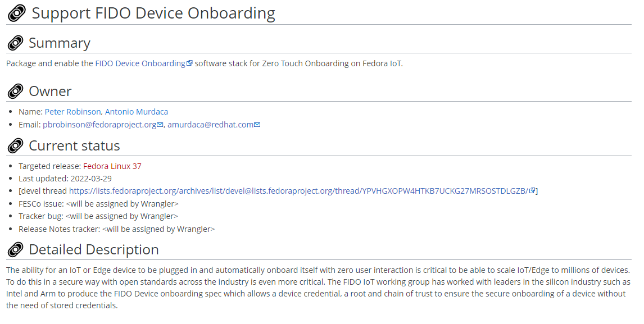Click mail icon after amurdaca email address
This screenshot has width=644, height=324.
(x=257, y=125)
